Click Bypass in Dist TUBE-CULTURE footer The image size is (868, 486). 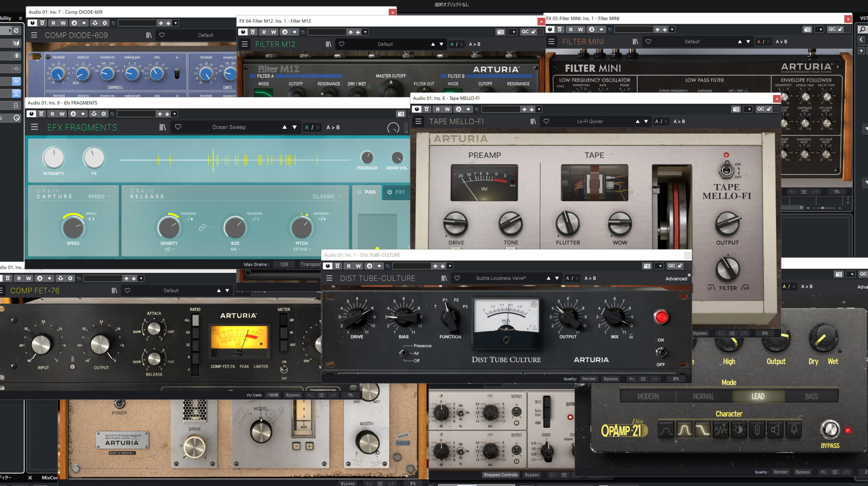coord(611,379)
